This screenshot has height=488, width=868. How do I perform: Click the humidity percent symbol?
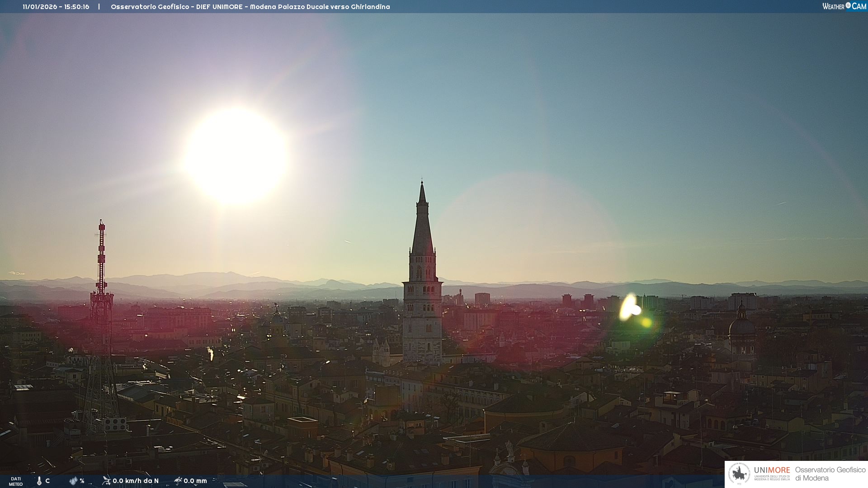82,481
